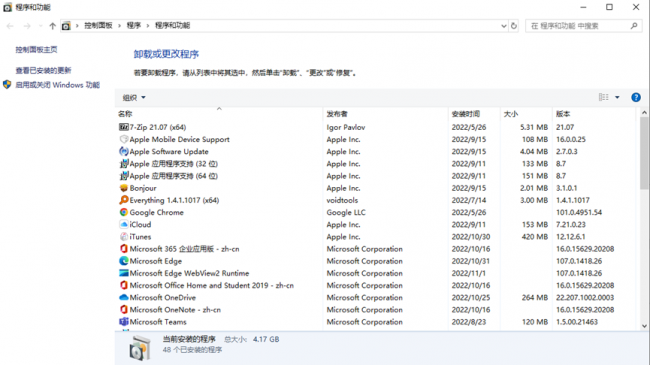Image resolution: width=650 pixels, height=365 pixels.
Task: Go up one level with the up arrow
Action: click(x=52, y=26)
